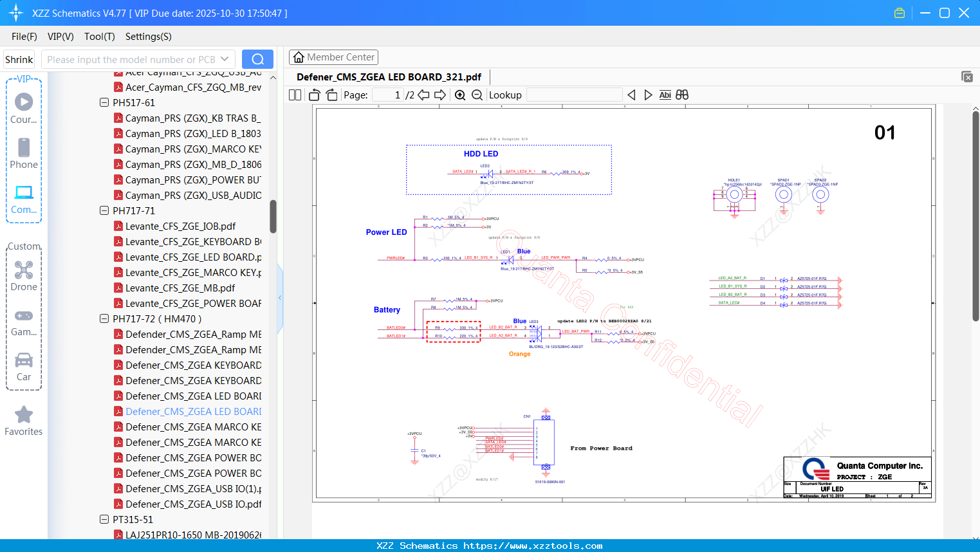
Task: Click the binoculars search icon
Action: [682, 95]
